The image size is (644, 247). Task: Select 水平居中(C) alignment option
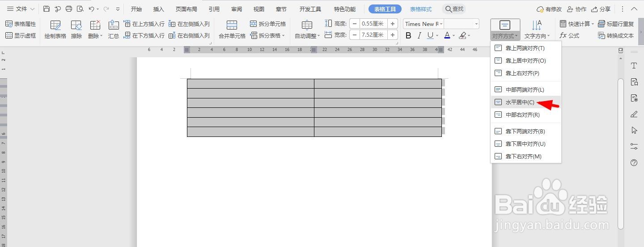526,102
